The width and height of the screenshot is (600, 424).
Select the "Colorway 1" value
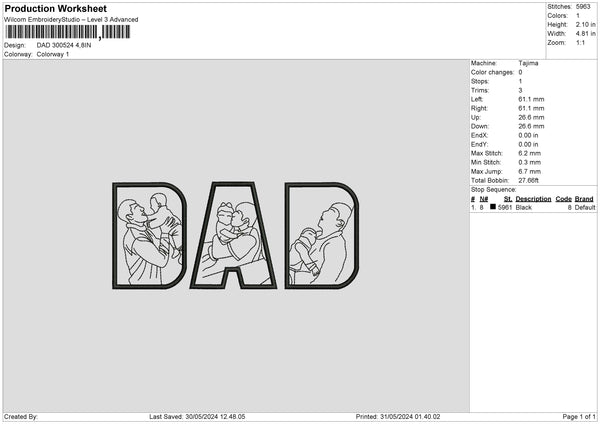[53, 54]
